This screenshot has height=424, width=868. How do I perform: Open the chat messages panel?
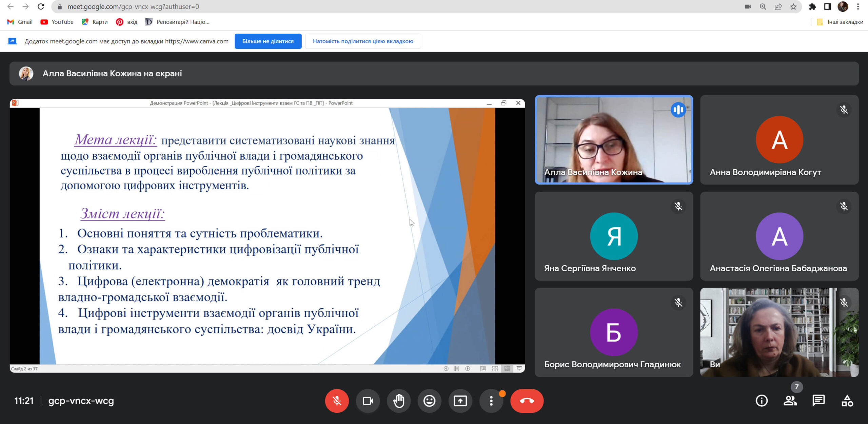818,401
